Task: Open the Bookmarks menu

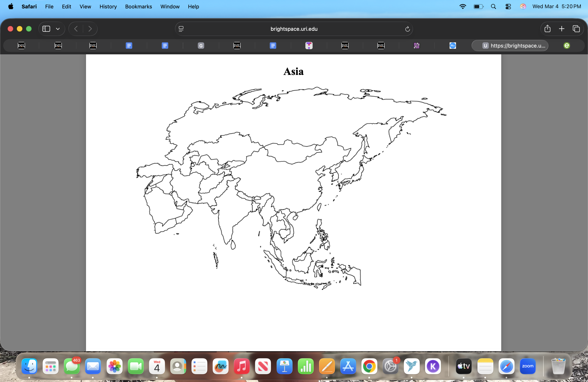Action: point(138,7)
